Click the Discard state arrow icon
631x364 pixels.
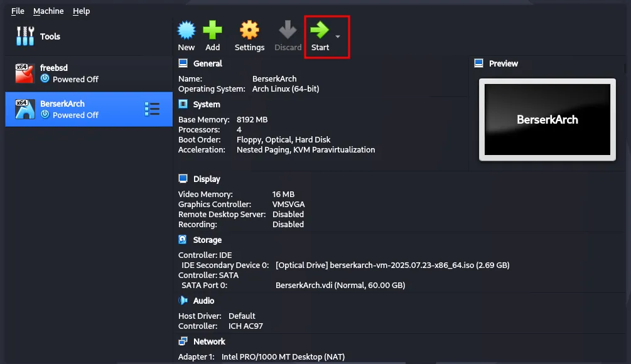coord(288,30)
